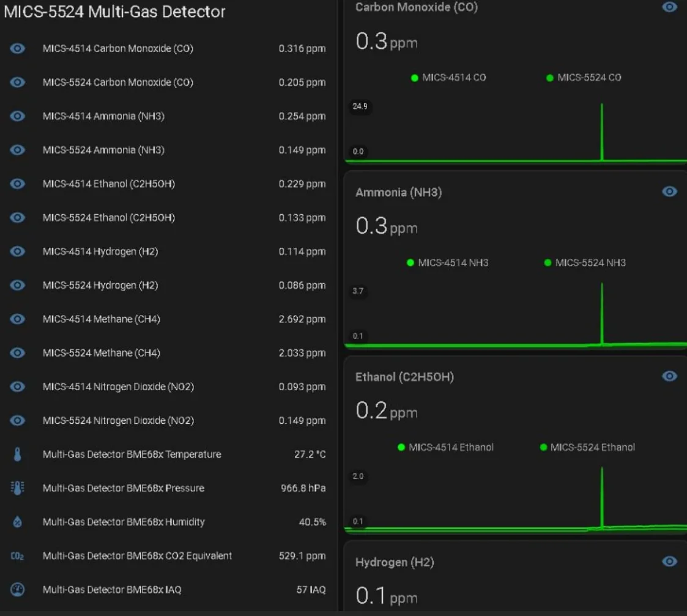
Task: Click the eye icon on Hydrogen card
Action: click(669, 561)
